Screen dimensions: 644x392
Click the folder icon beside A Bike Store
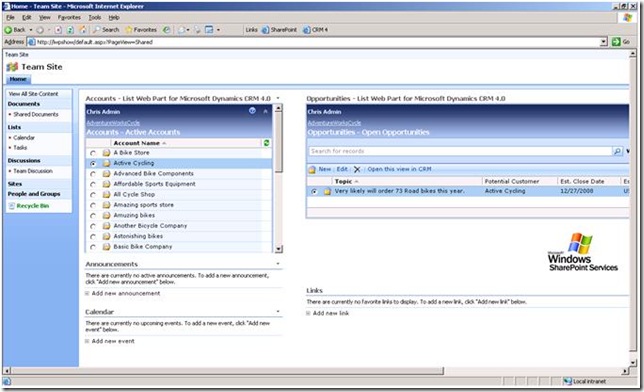click(106, 153)
